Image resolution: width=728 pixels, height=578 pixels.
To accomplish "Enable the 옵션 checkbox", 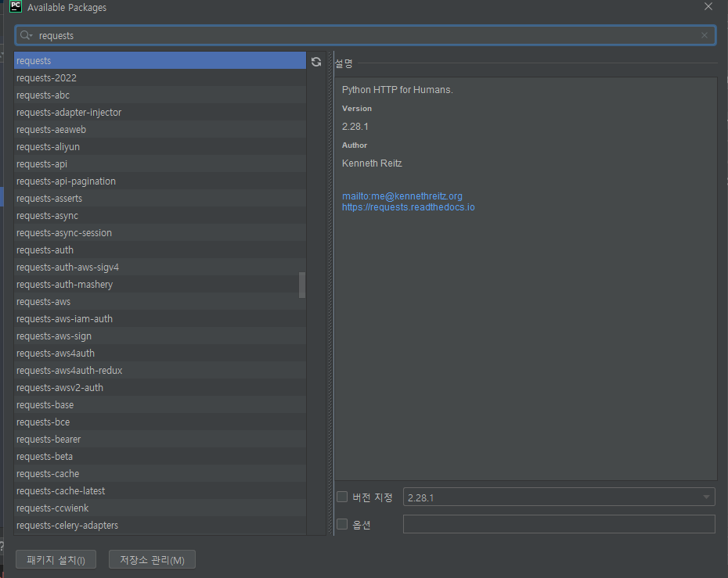I will (x=342, y=524).
